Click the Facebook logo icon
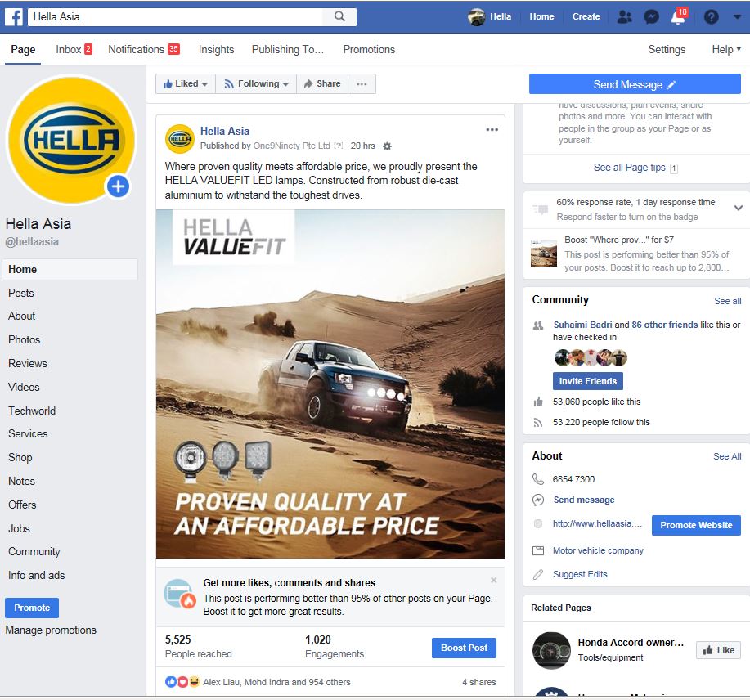750x700 pixels. 14,16
